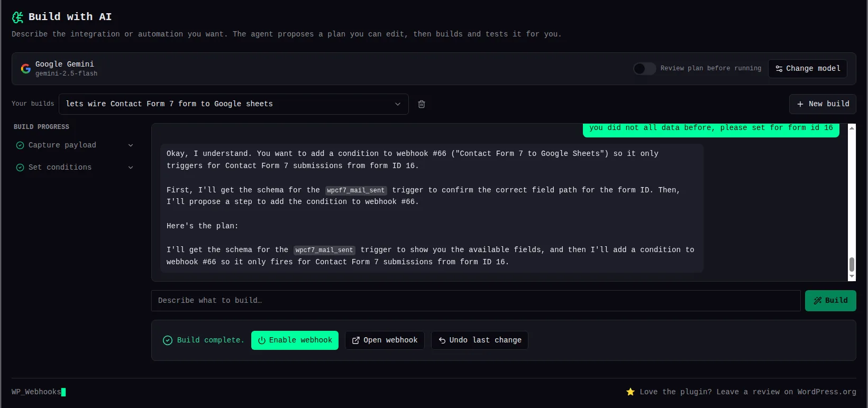
Task: Click the 'Here's the plan:' line
Action: (203, 226)
